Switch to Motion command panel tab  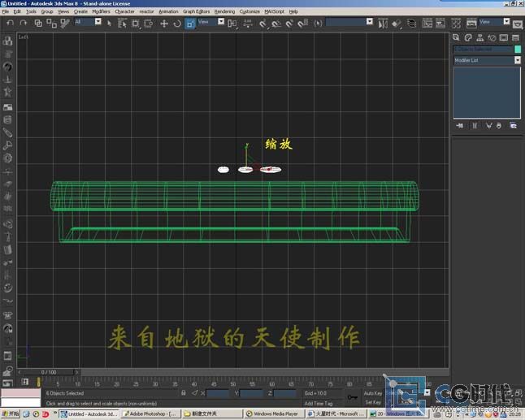(x=492, y=38)
